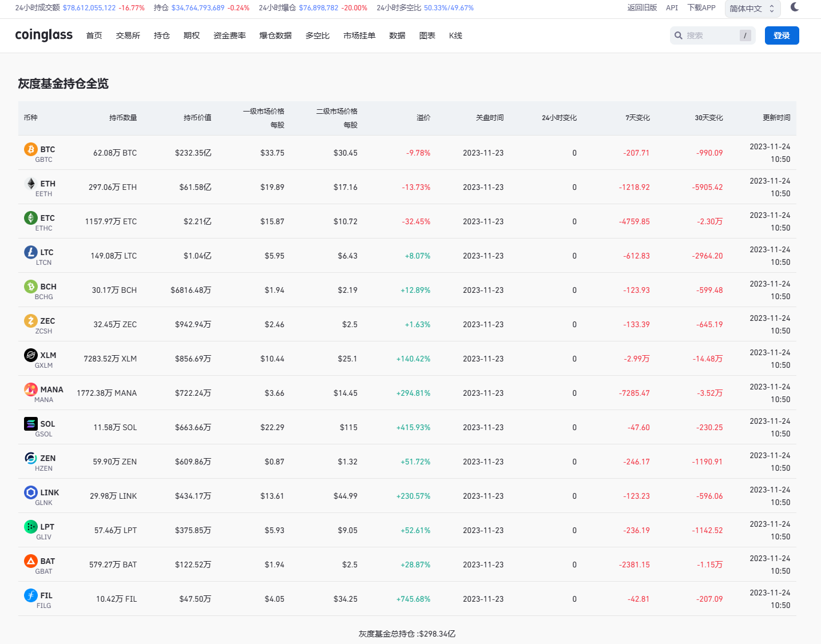Click the 灰度基金持仓全览 page heading
This screenshot has height=644, width=821.
click(x=63, y=84)
